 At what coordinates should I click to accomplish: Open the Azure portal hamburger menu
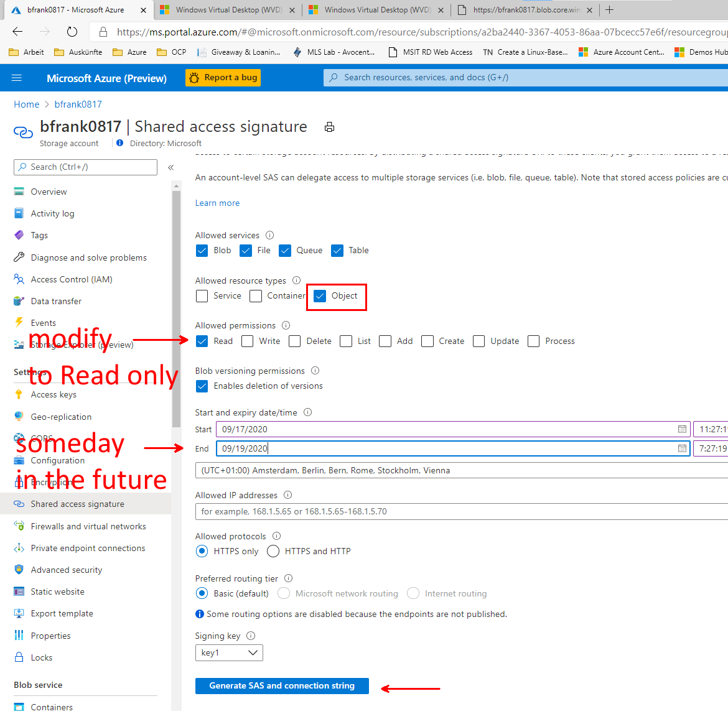click(17, 78)
